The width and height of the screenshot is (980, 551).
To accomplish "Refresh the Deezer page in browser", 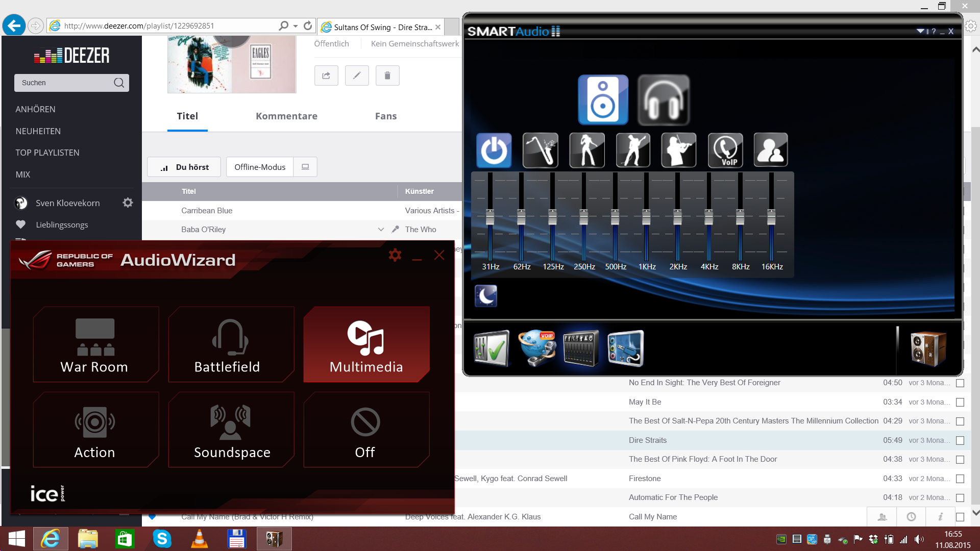I will [x=308, y=26].
